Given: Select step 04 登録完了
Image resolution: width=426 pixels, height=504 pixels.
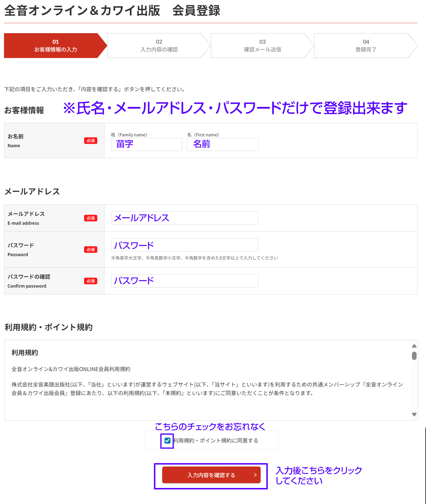Looking at the screenshot, I should (x=366, y=46).
